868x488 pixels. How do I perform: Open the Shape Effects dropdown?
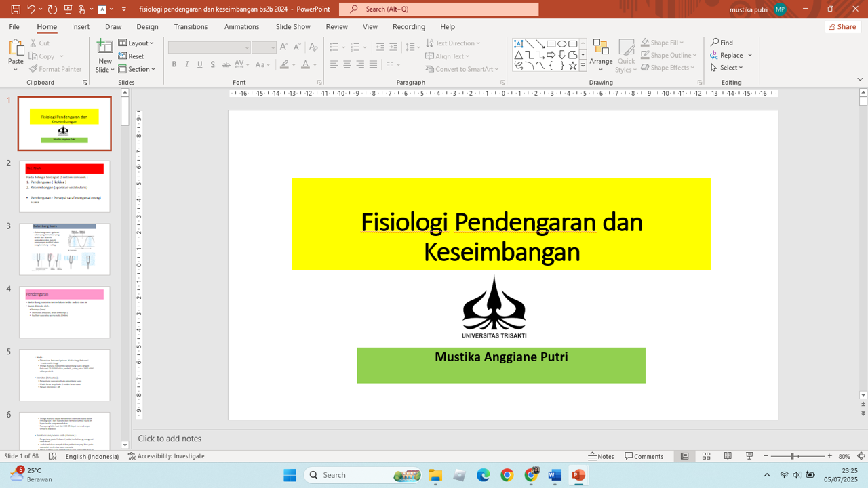click(x=668, y=68)
